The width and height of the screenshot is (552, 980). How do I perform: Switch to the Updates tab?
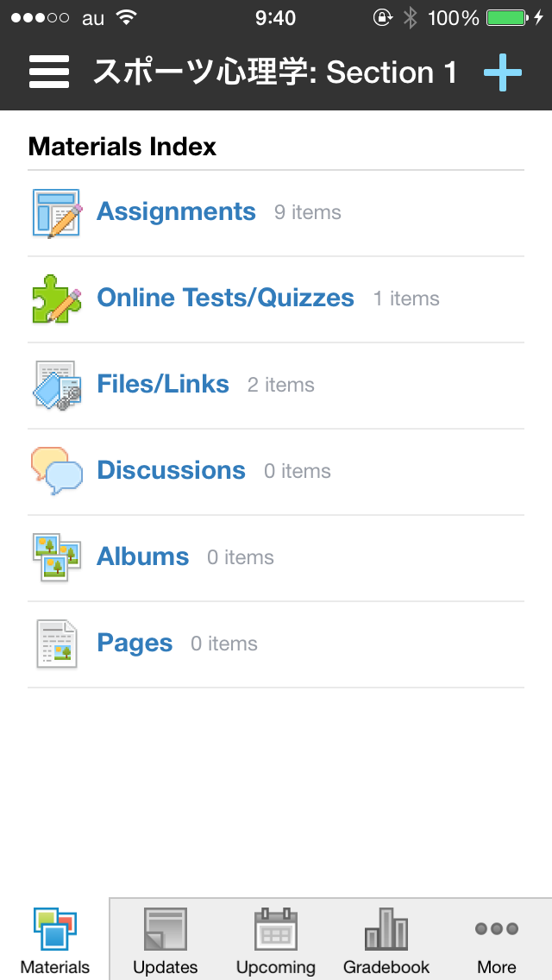(165, 940)
